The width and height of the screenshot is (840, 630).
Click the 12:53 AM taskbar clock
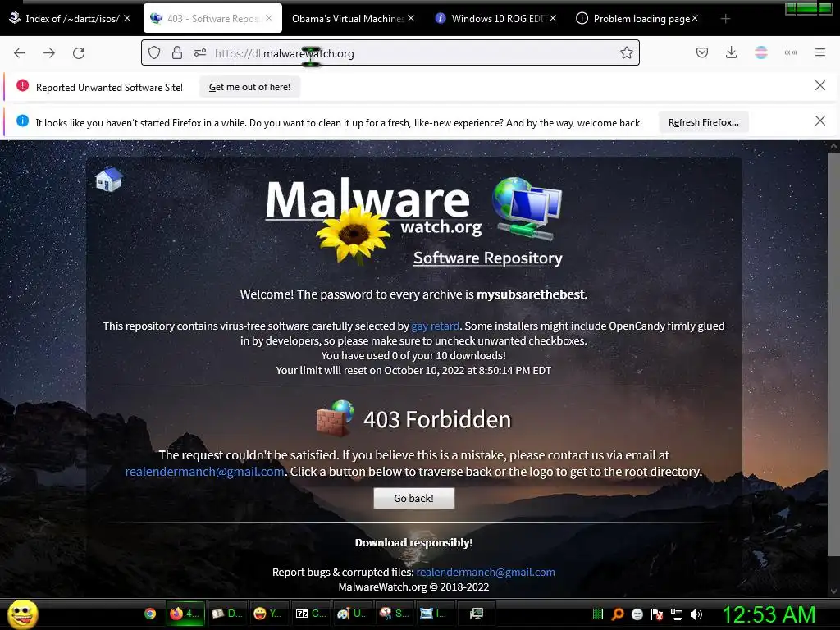(769, 614)
